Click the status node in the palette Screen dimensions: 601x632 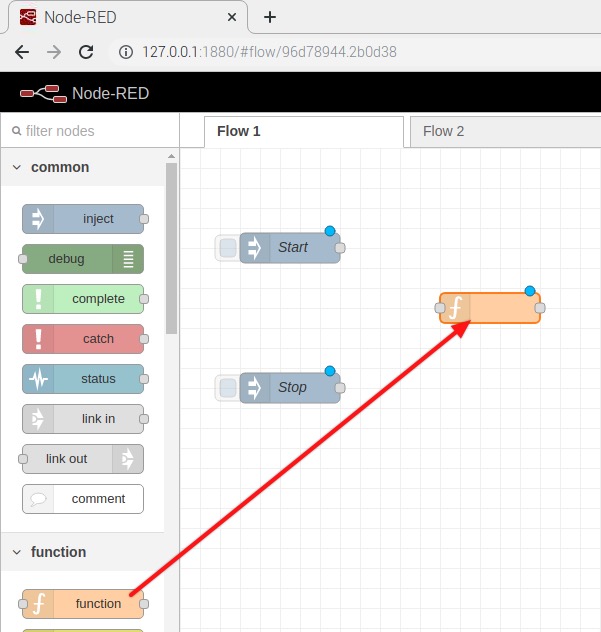pos(83,379)
